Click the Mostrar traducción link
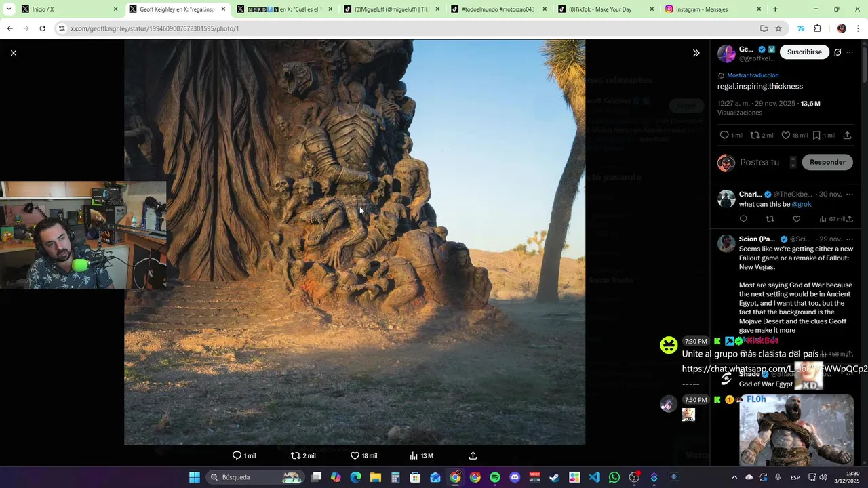 pos(753,75)
